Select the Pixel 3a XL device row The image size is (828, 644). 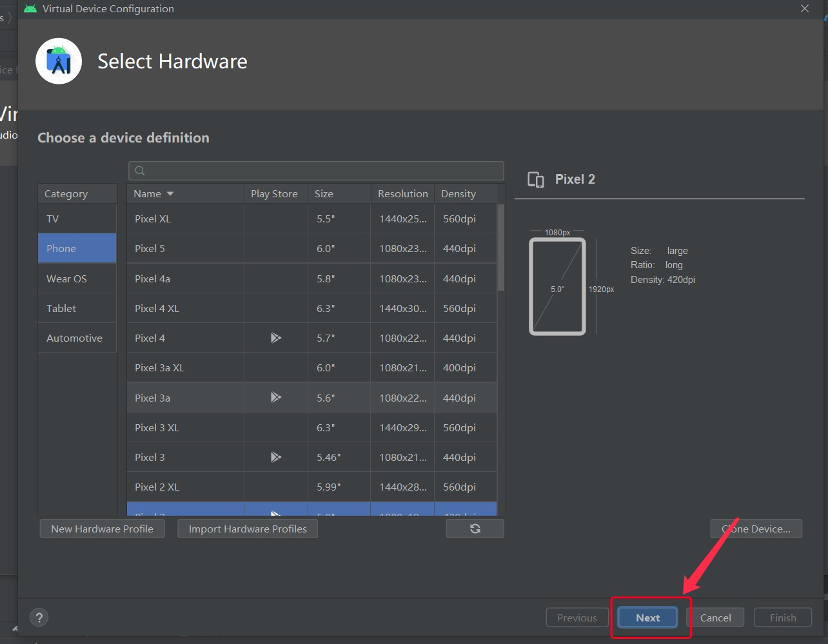312,367
